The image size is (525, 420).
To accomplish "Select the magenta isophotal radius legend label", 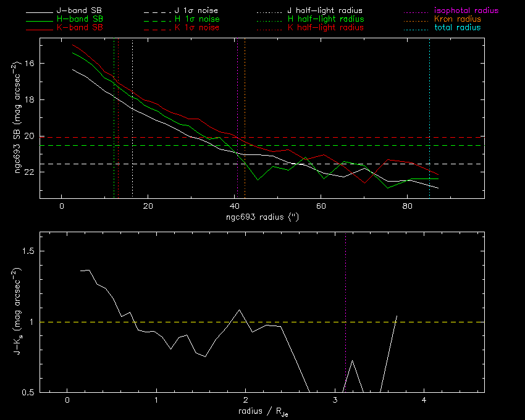I will 466,11.
